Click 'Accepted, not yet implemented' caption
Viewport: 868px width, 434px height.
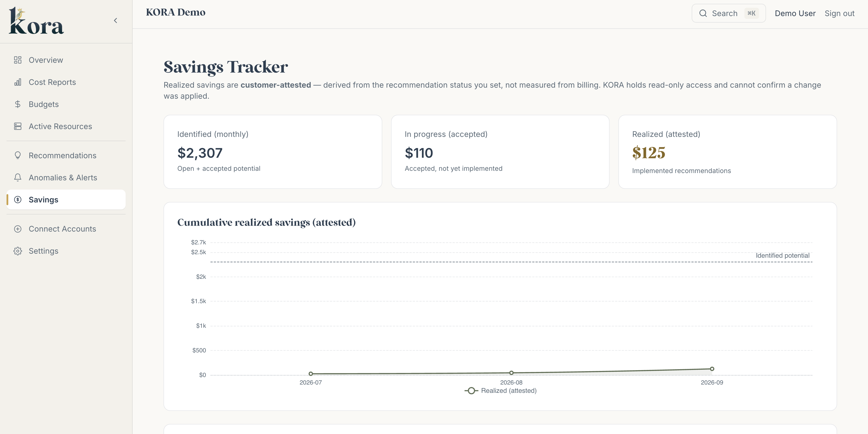coord(453,169)
